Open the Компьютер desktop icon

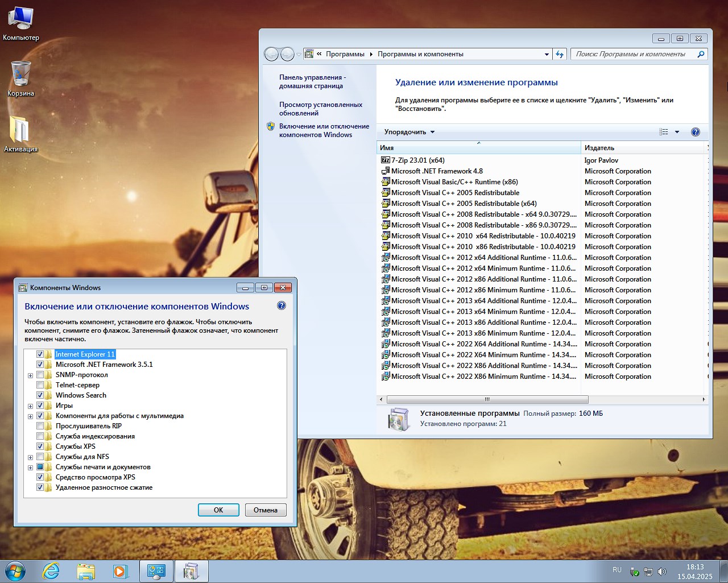[21, 24]
